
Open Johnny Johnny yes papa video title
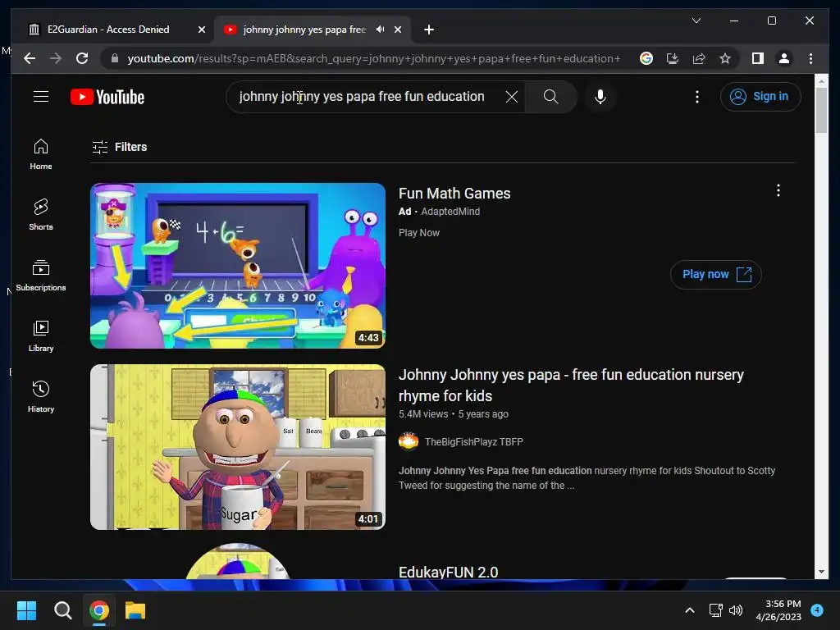click(571, 386)
